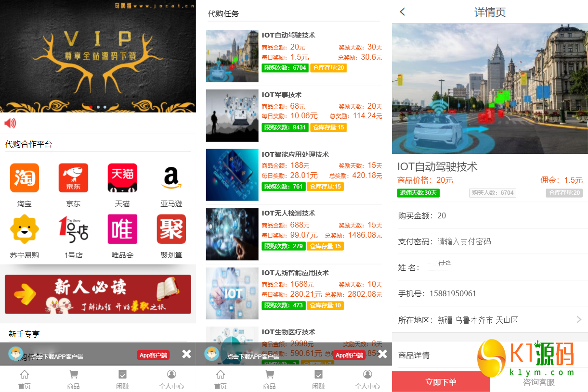Click 佣金：1.5元 commission text
The image size is (588, 392).
[562, 180]
